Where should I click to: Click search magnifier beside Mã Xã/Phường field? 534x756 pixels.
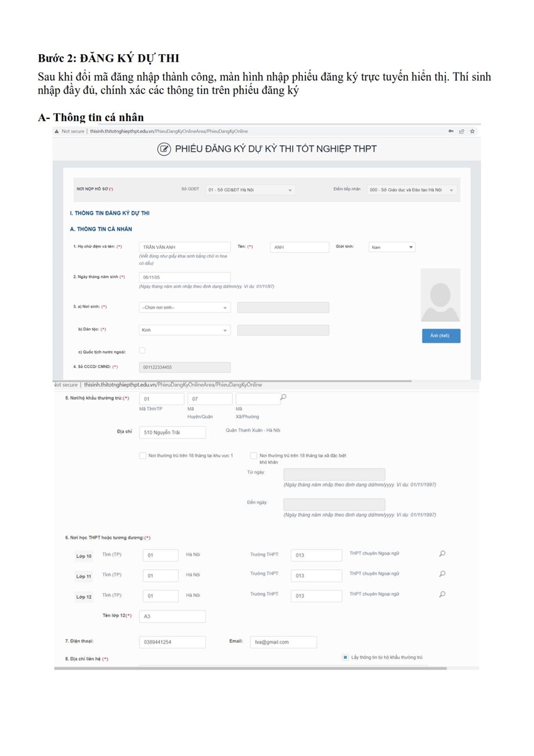[x=284, y=398]
